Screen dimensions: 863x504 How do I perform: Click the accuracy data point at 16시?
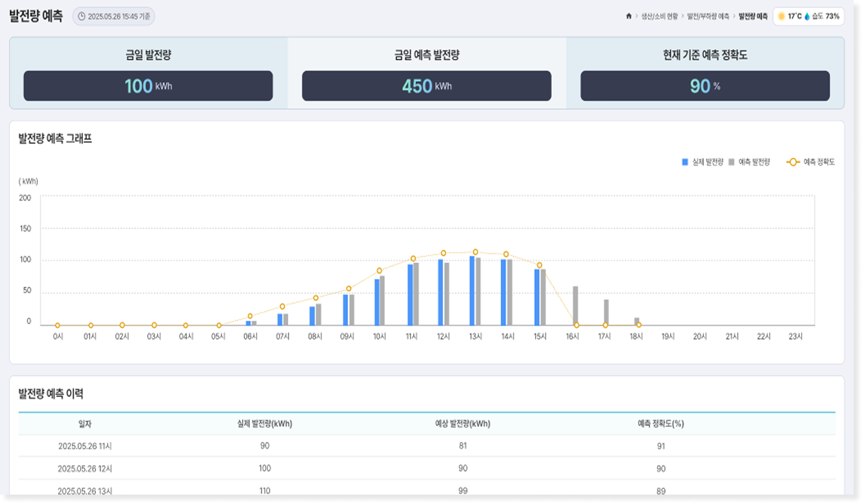tap(577, 325)
